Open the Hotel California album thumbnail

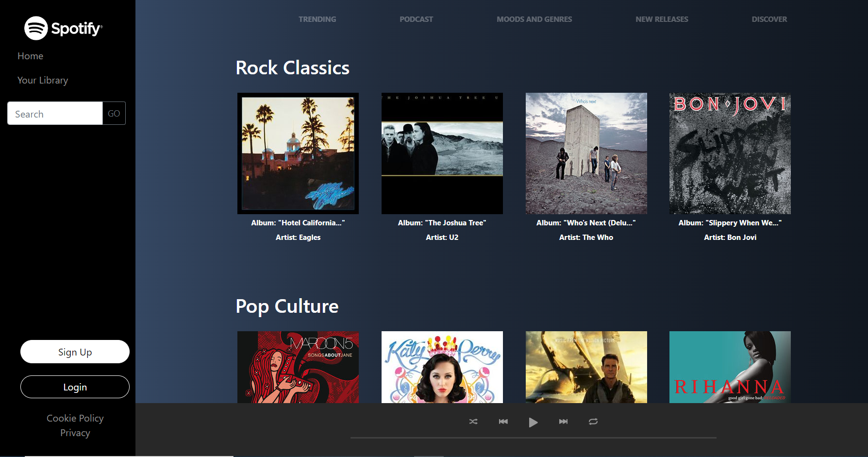[x=298, y=153]
